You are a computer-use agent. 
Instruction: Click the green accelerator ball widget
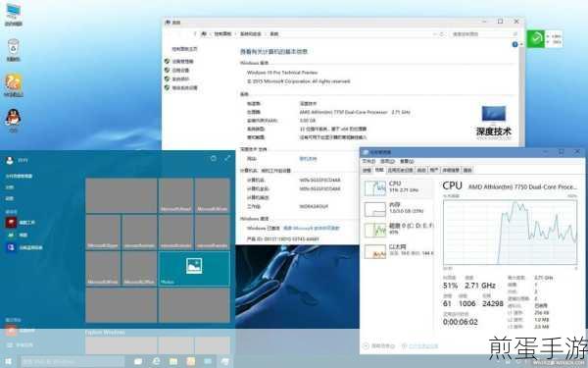(x=535, y=39)
